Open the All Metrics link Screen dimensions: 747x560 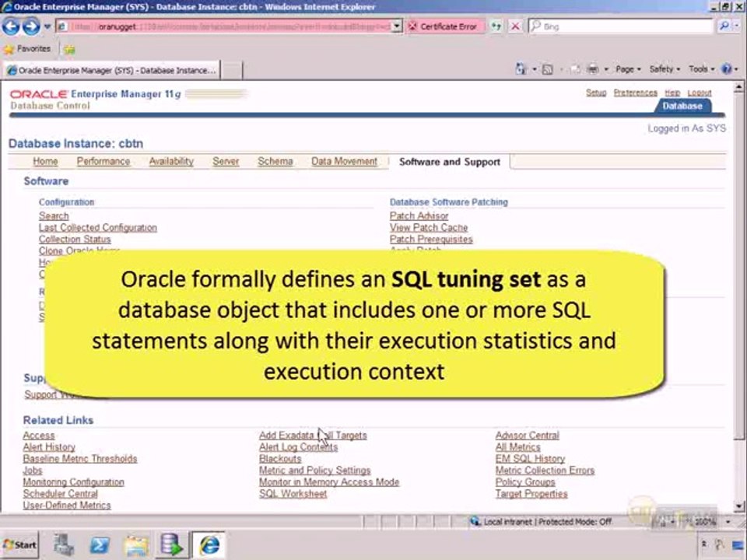coord(518,447)
